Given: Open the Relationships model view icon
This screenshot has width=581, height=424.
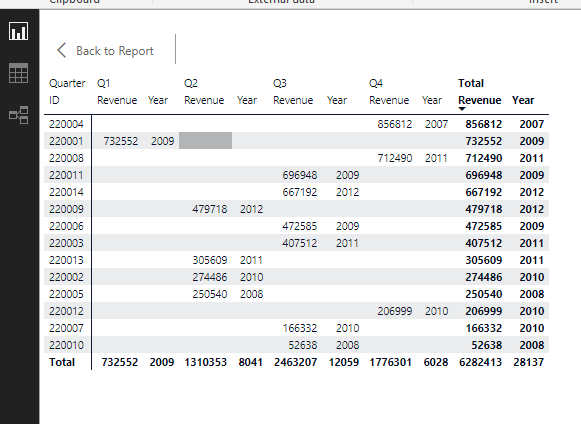Looking at the screenshot, I should (x=18, y=115).
